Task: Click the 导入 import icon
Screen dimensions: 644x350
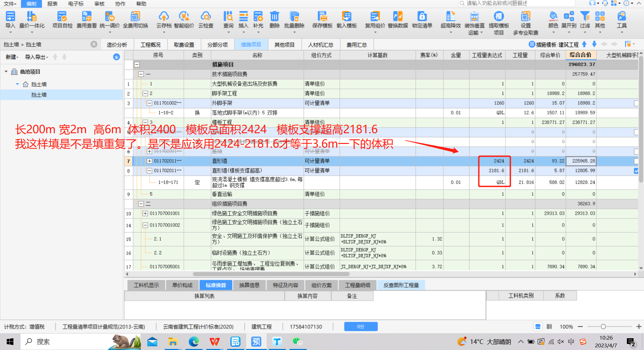Action: (x=10, y=19)
